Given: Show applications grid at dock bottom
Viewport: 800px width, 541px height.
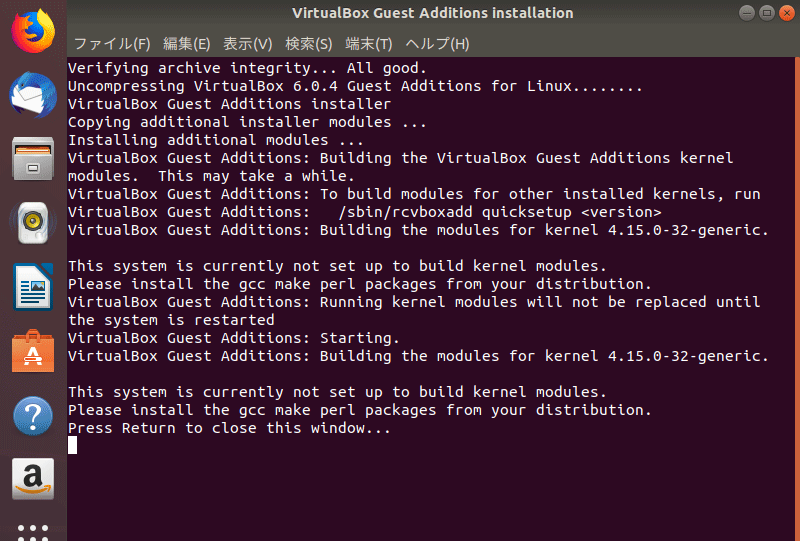Looking at the screenshot, I should [x=33, y=532].
